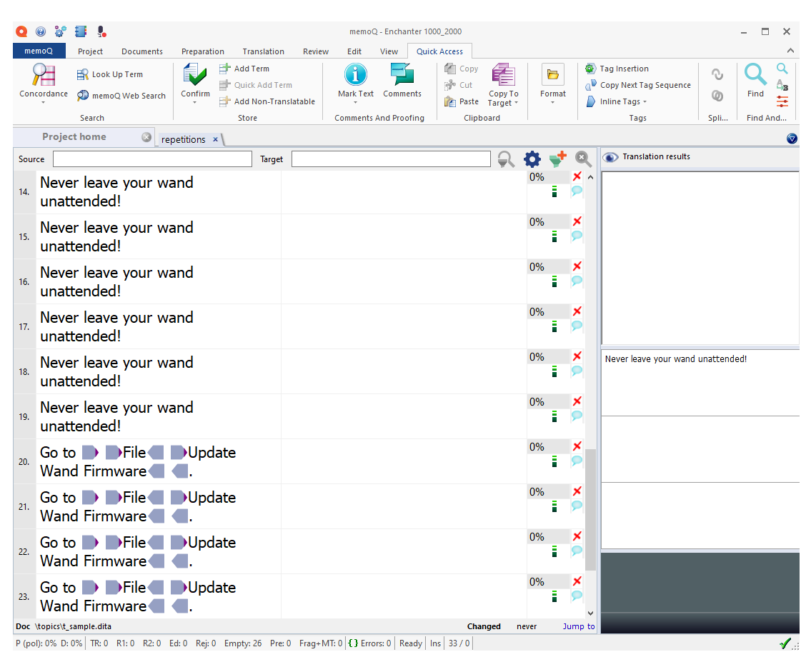
Task: Click the Confirm checkmark icon
Action: tap(195, 76)
